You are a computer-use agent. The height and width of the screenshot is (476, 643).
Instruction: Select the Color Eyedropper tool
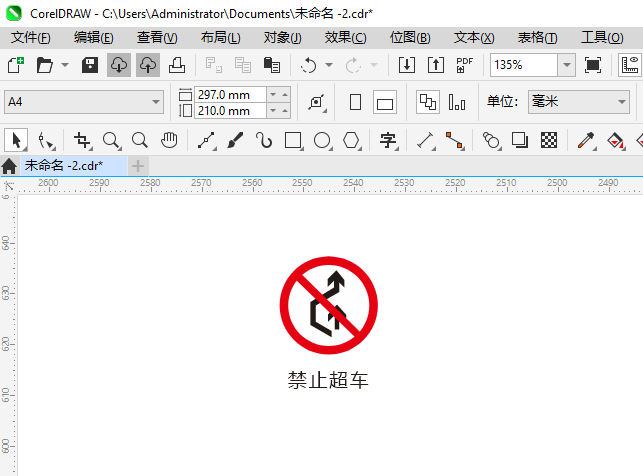[586, 141]
